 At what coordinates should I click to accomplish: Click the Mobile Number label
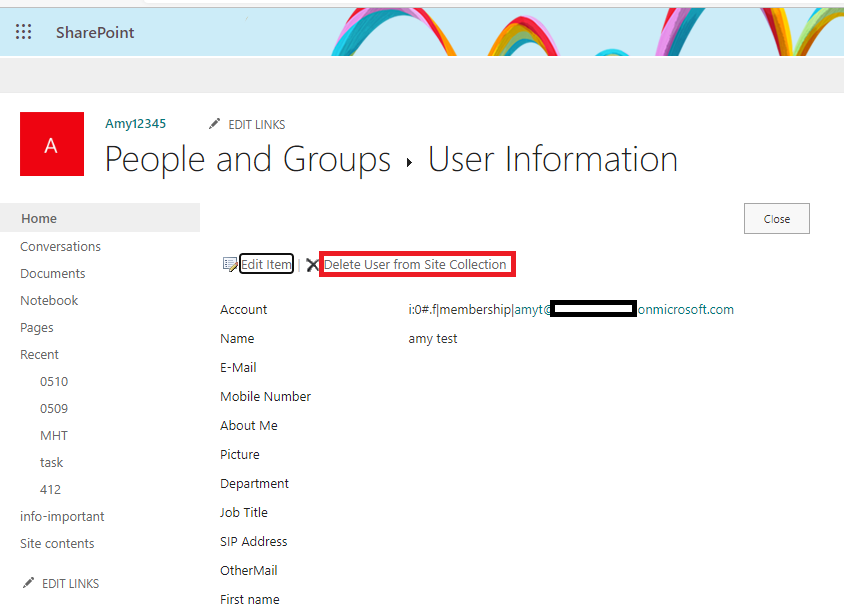click(x=265, y=397)
